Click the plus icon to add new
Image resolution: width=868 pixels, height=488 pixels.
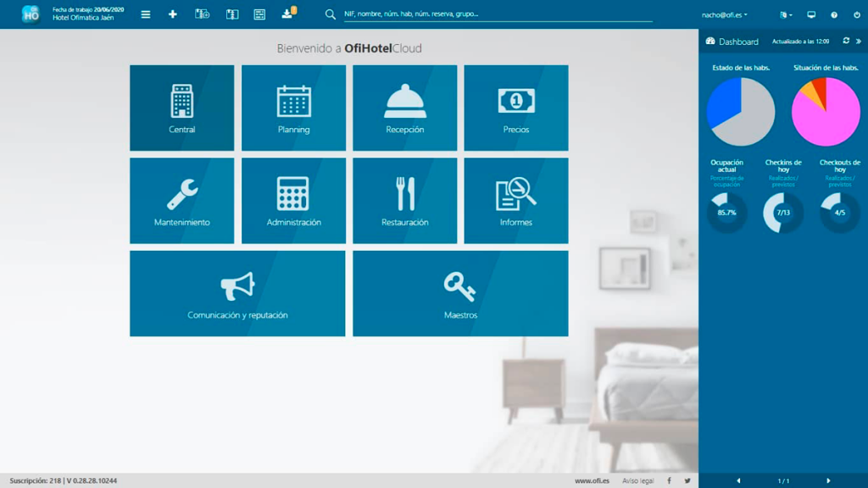(173, 14)
